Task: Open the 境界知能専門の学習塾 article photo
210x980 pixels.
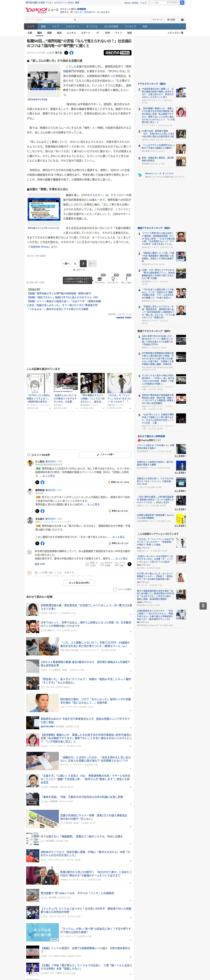Action: coord(44,81)
